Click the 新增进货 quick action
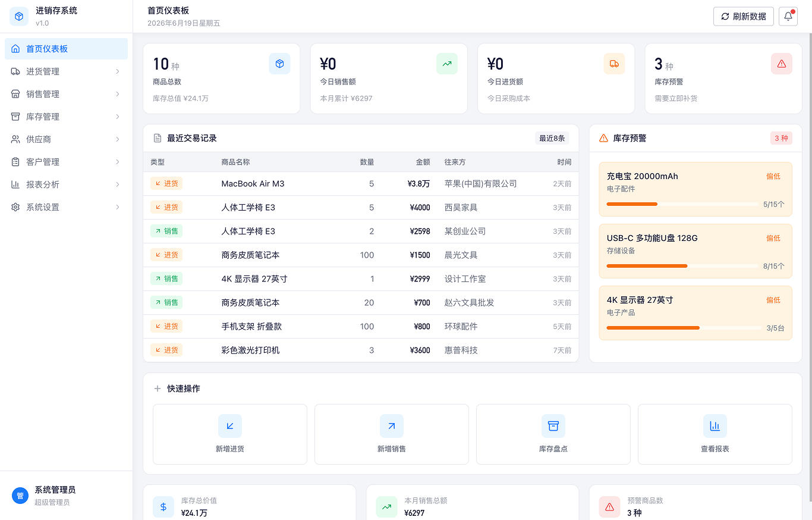 pos(230,434)
